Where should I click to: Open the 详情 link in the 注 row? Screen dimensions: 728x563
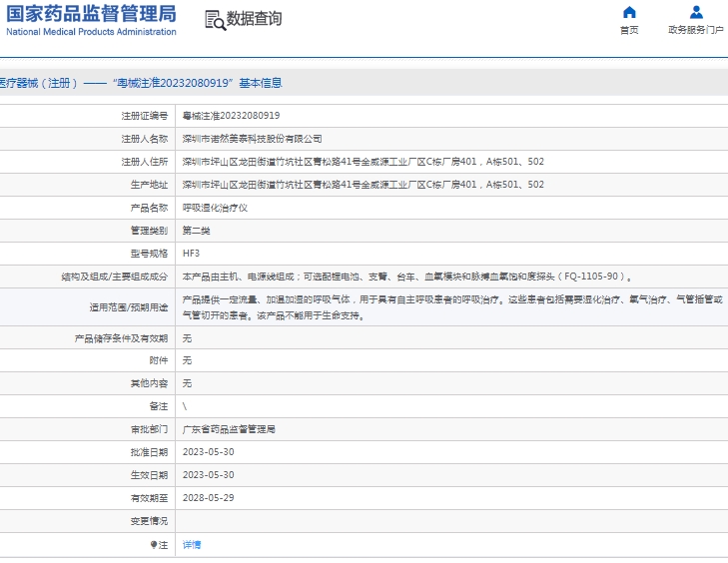click(192, 545)
